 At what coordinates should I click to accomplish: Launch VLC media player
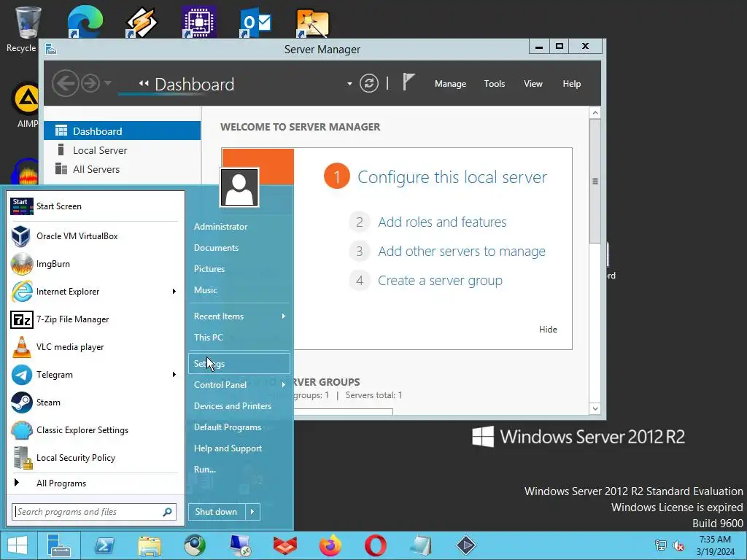coord(96,346)
